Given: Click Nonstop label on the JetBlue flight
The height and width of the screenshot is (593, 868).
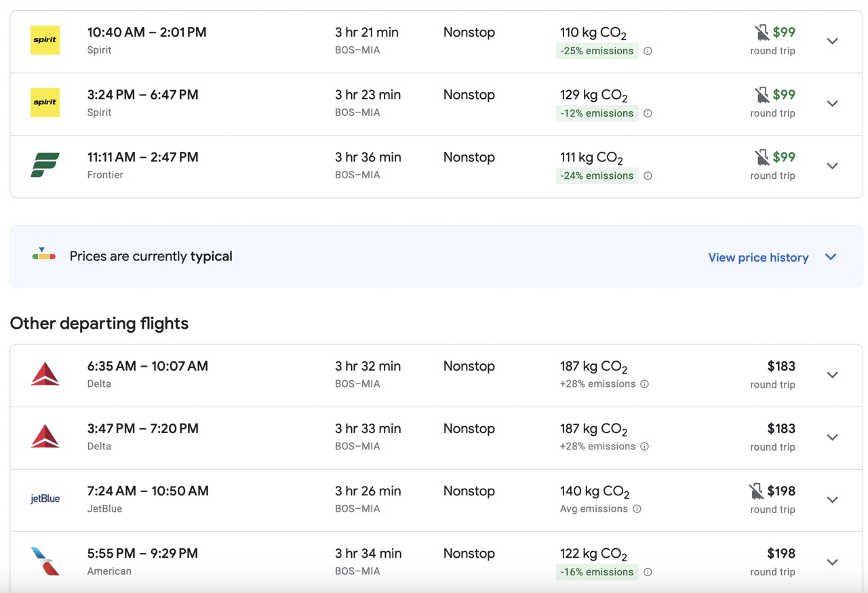Looking at the screenshot, I should (x=469, y=491).
